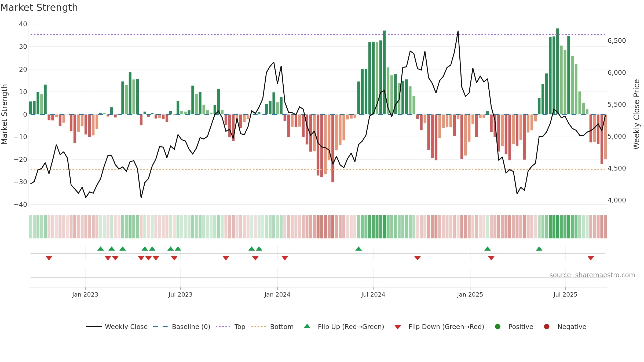This screenshot has height=362, width=644.
Task: Click the flip-down marker just after Jan 2024
Action: tap(285, 258)
